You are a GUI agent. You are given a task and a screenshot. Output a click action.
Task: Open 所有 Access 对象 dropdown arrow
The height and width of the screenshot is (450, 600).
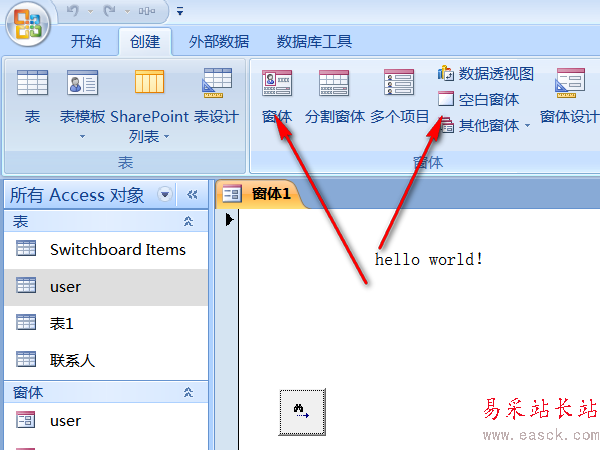pos(165,194)
